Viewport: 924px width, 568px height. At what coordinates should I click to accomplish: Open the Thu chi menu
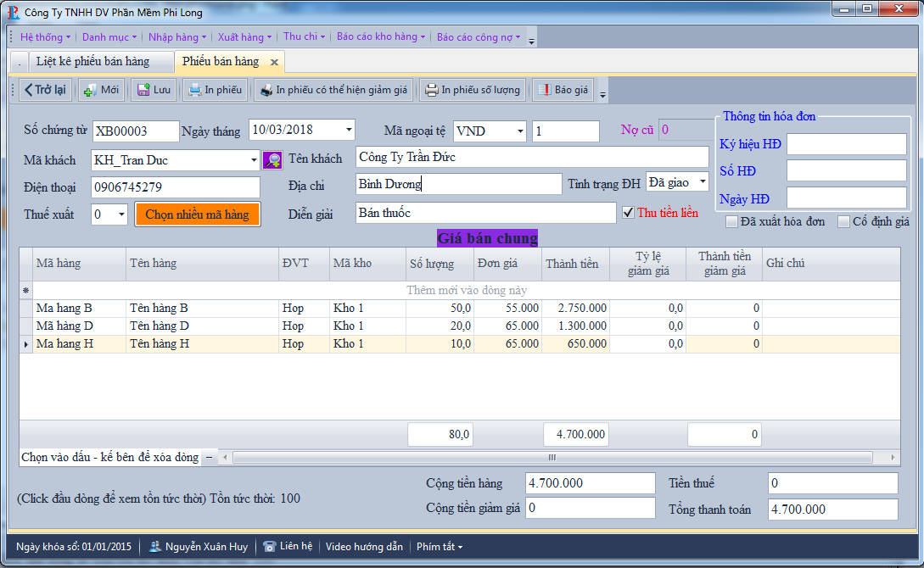coord(304,36)
